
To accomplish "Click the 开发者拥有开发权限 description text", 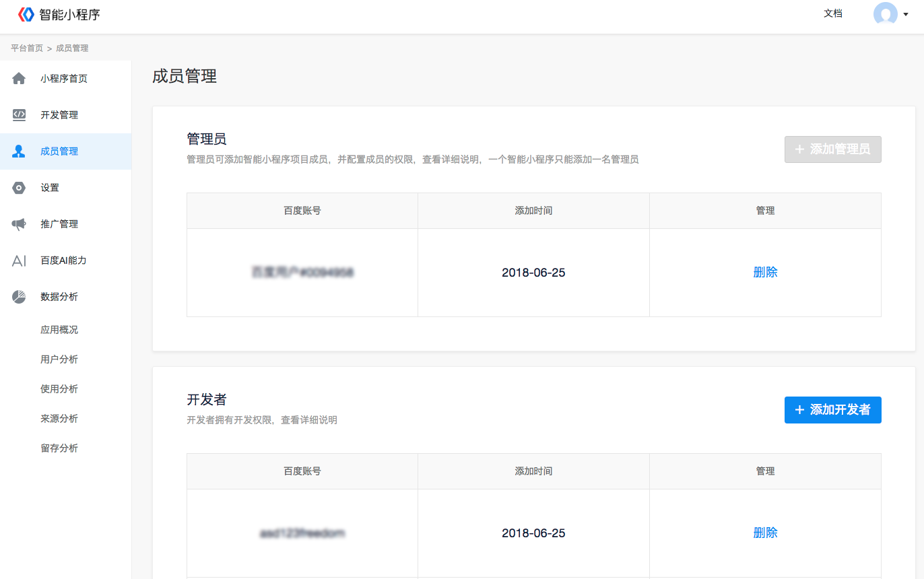I will (262, 420).
